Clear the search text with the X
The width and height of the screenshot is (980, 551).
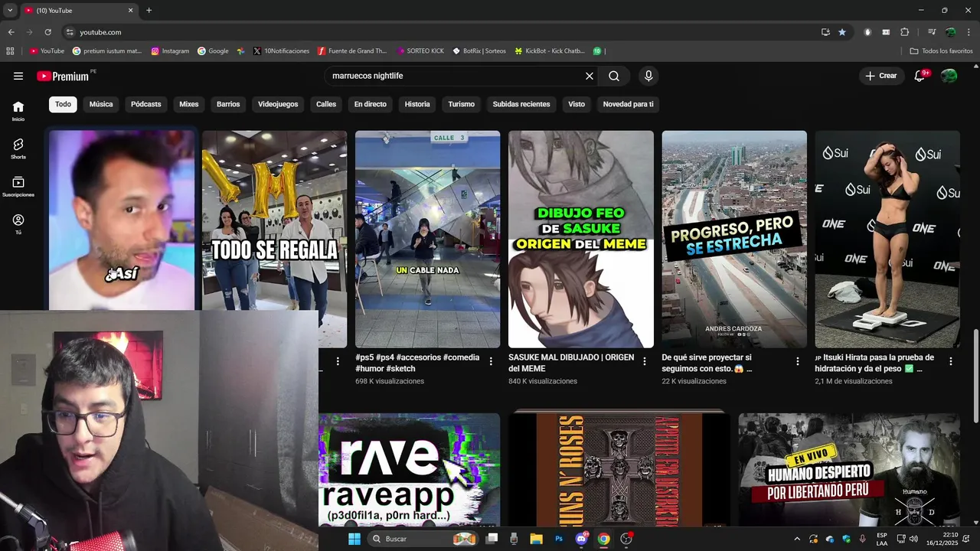coord(590,76)
